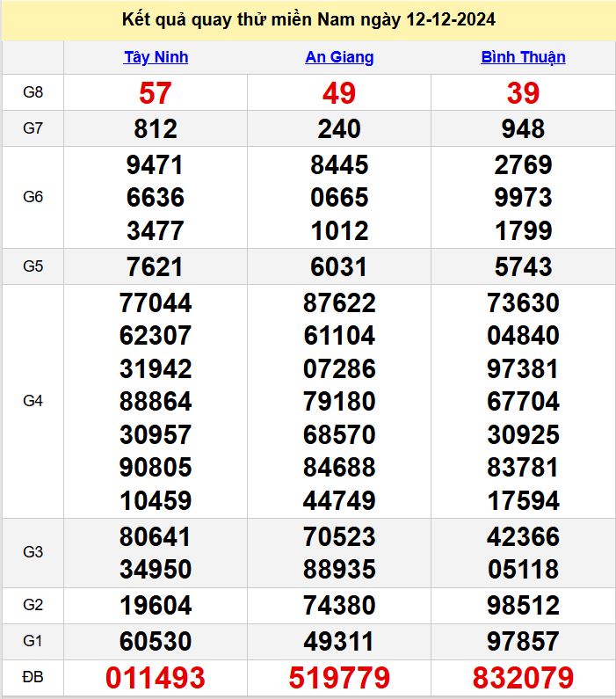Open the Bình Thuận province link
616x699 pixels.
[x=524, y=57]
